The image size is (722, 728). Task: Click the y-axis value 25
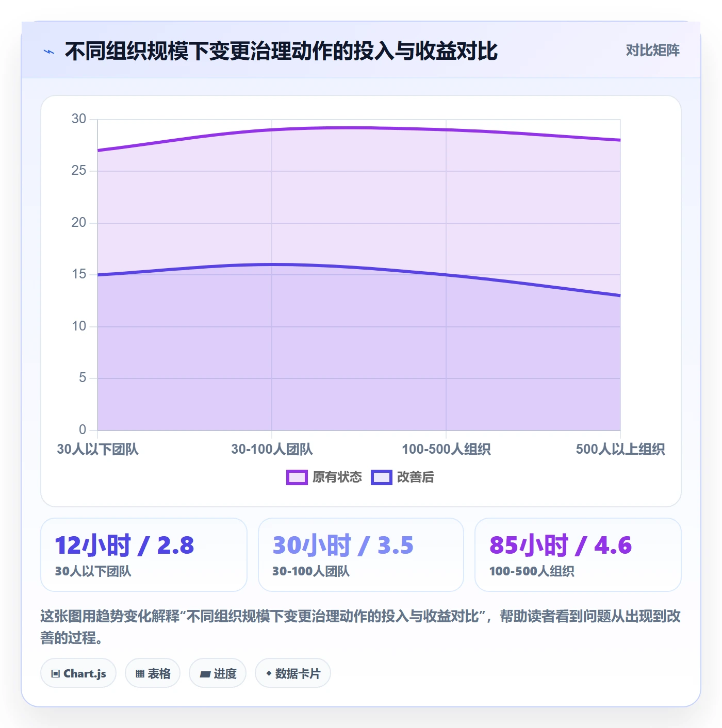point(79,171)
